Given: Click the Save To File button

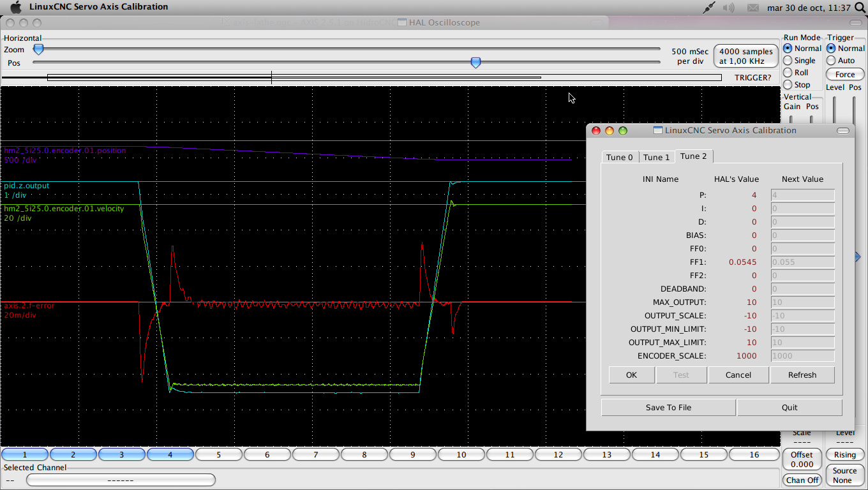Looking at the screenshot, I should [668, 408].
